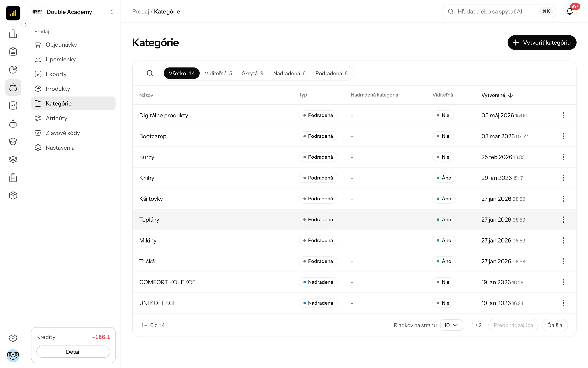The height and width of the screenshot is (368, 588).
Task: Open the clipboard list icon in sidebar
Action: click(x=13, y=52)
